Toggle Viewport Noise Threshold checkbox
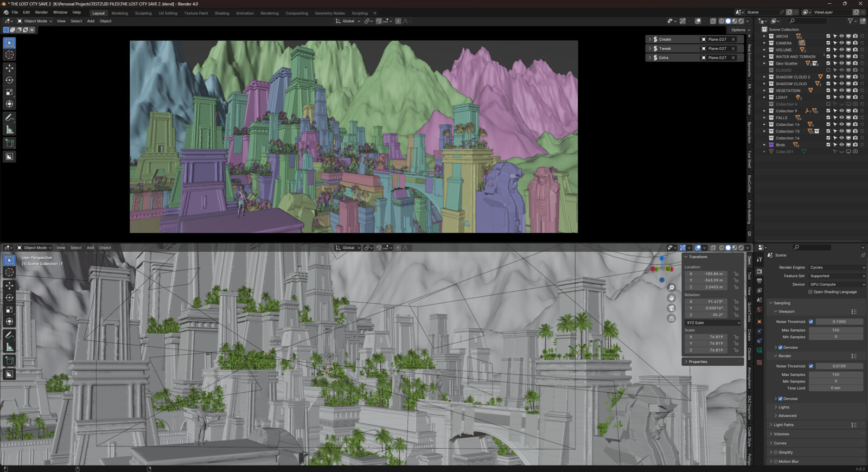This screenshot has width=868, height=472. tap(811, 322)
